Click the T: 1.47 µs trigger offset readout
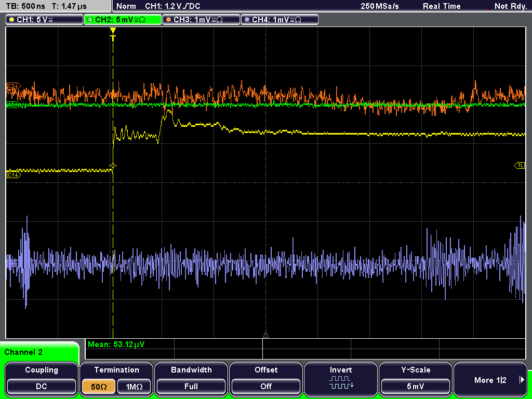The width and height of the screenshot is (532, 399). pos(70,6)
